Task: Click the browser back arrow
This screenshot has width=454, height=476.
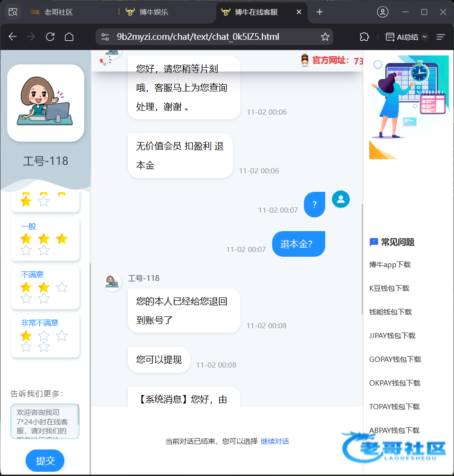Action: (x=13, y=37)
